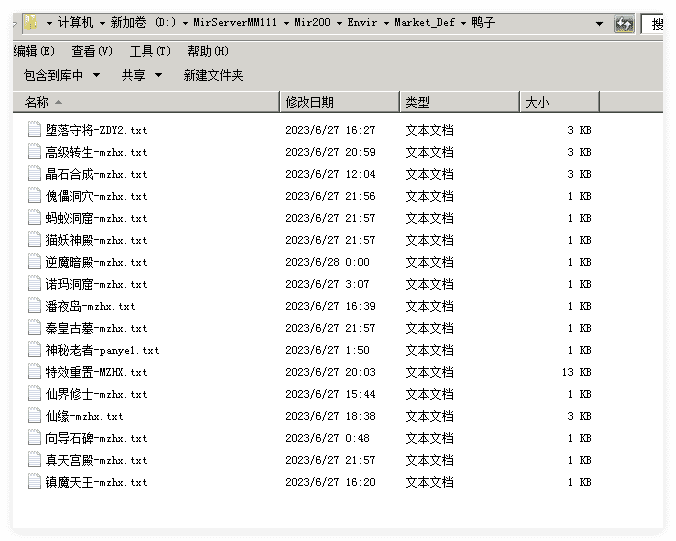
Task: Open the 查看(V) menu
Action: [x=91, y=51]
